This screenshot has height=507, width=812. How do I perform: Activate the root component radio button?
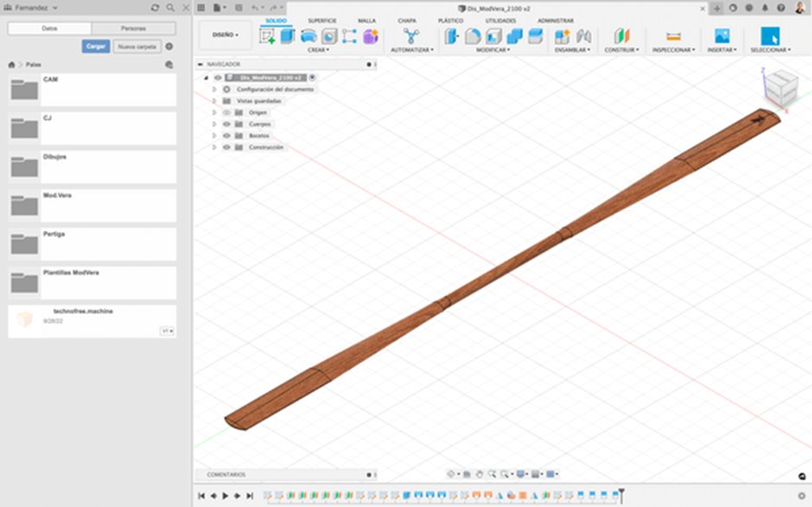tap(313, 78)
